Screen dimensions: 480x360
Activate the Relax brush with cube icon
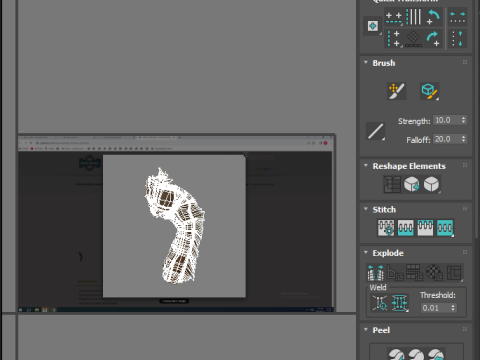[429, 91]
